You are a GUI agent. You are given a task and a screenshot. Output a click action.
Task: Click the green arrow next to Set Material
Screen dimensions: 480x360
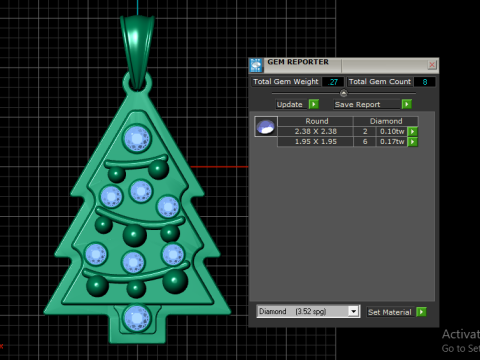(421, 312)
